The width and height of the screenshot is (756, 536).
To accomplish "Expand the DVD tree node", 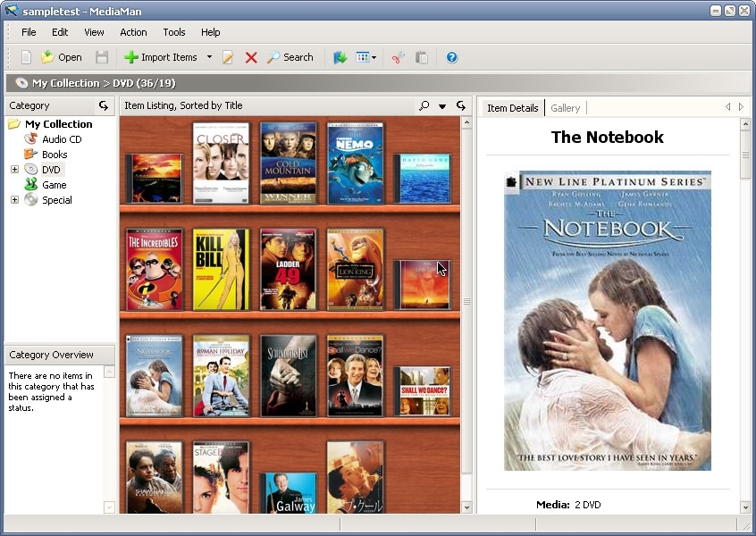I will point(14,169).
